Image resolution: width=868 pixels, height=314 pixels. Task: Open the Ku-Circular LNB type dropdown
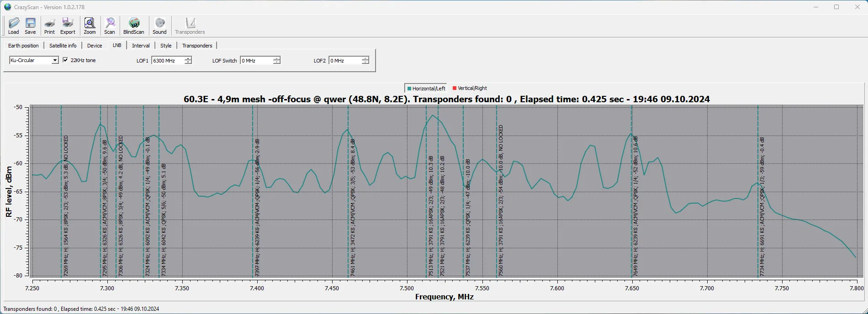point(55,60)
